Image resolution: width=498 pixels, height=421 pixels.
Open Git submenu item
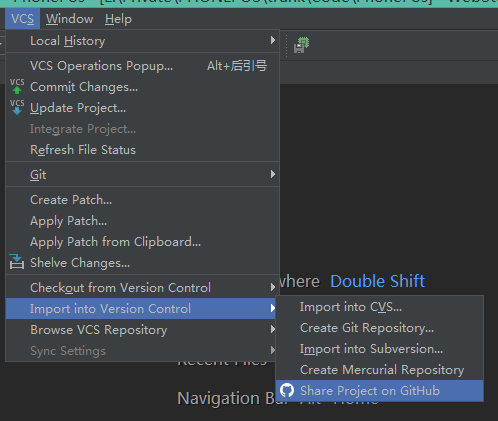coord(142,174)
